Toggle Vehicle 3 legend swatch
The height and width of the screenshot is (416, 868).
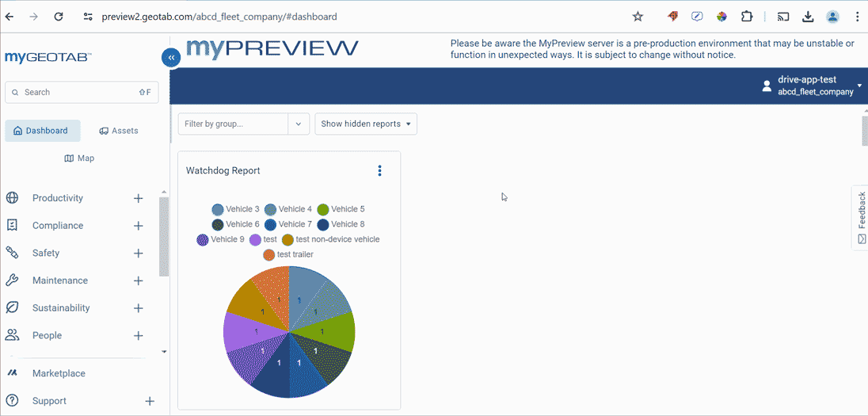point(218,209)
